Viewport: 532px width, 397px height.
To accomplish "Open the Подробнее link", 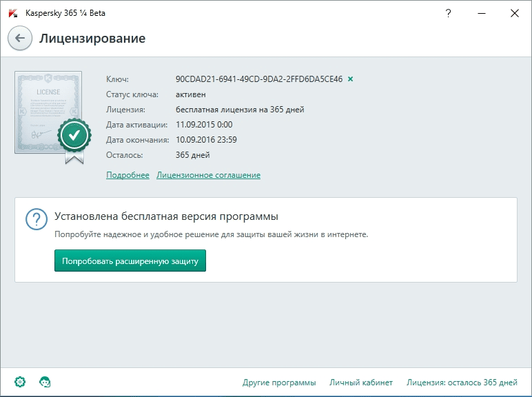I will pyautogui.click(x=127, y=175).
